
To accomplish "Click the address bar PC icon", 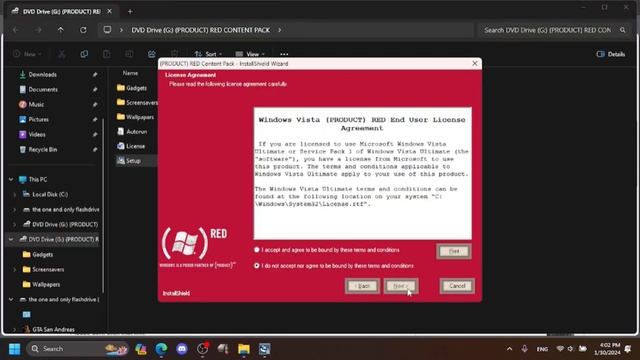I will pyautogui.click(x=107, y=30).
